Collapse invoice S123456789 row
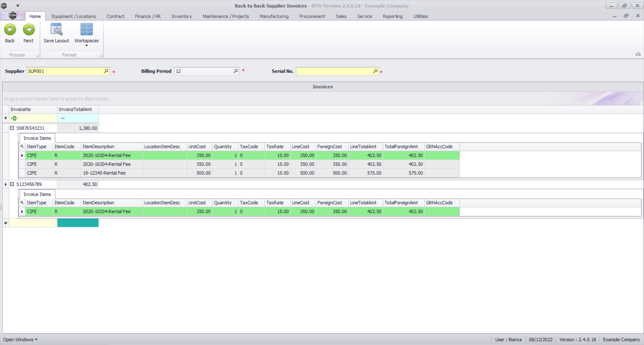This screenshot has height=345, width=644. coord(12,184)
